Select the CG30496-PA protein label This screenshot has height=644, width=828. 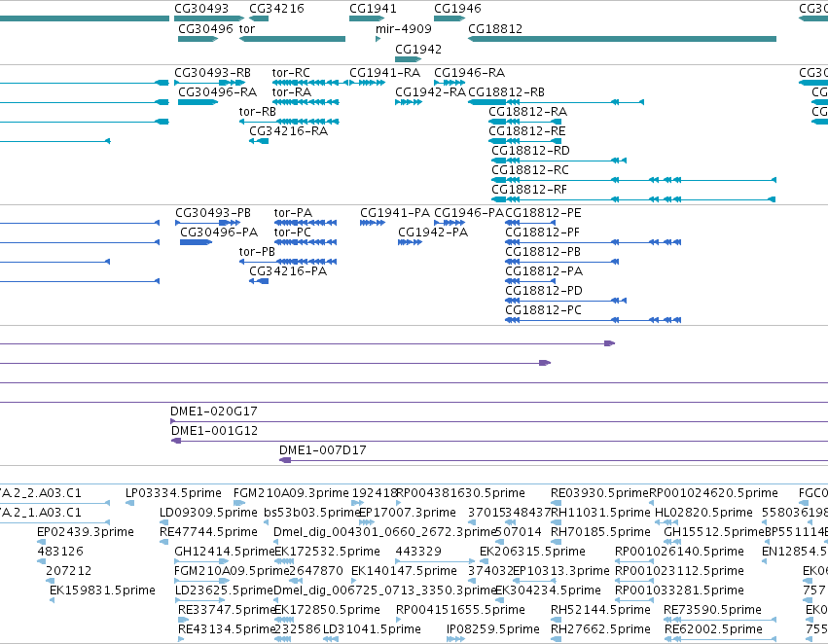tap(219, 233)
